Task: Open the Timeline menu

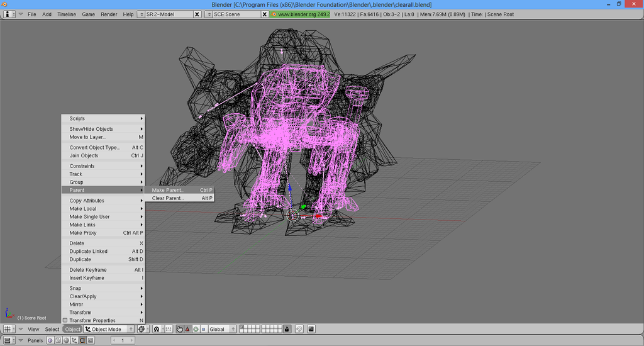Action: (67, 14)
